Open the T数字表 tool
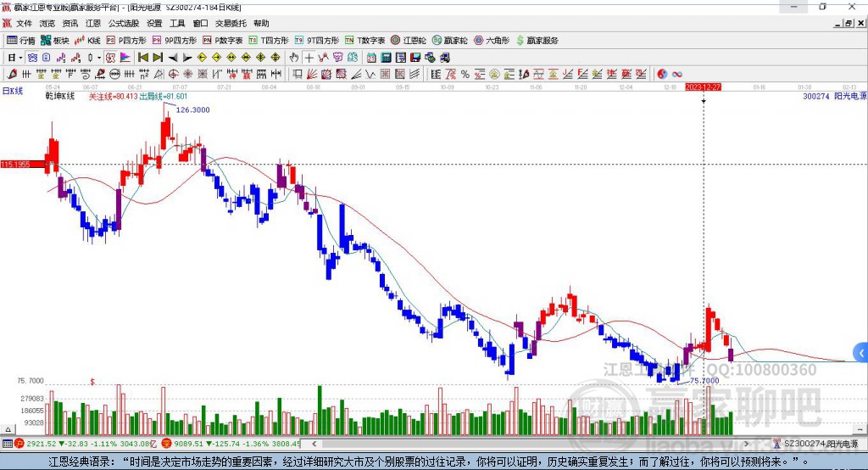The height and width of the screenshot is (470, 868). coord(364,41)
